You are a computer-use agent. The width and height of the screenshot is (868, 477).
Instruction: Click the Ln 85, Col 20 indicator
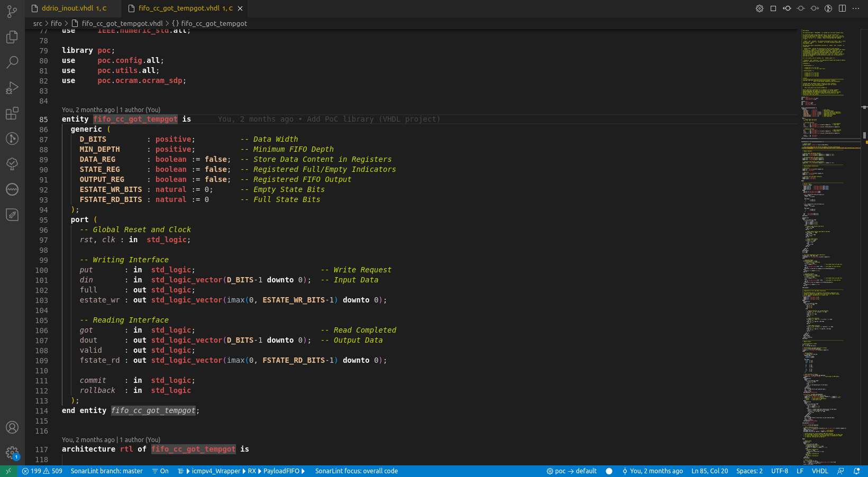click(x=709, y=471)
